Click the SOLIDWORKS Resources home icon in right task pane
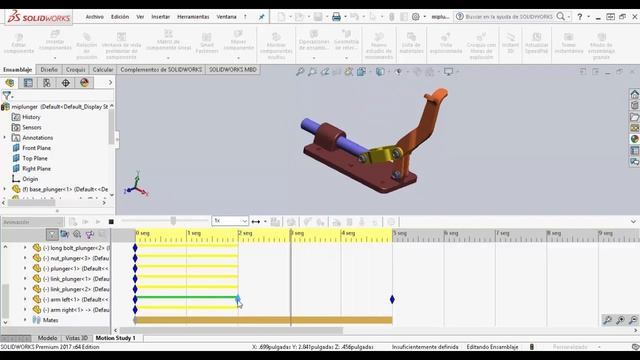 coord(634,94)
